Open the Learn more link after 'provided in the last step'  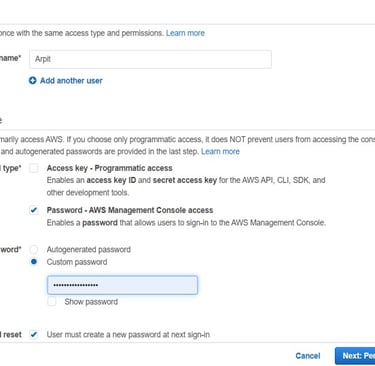[x=220, y=151]
